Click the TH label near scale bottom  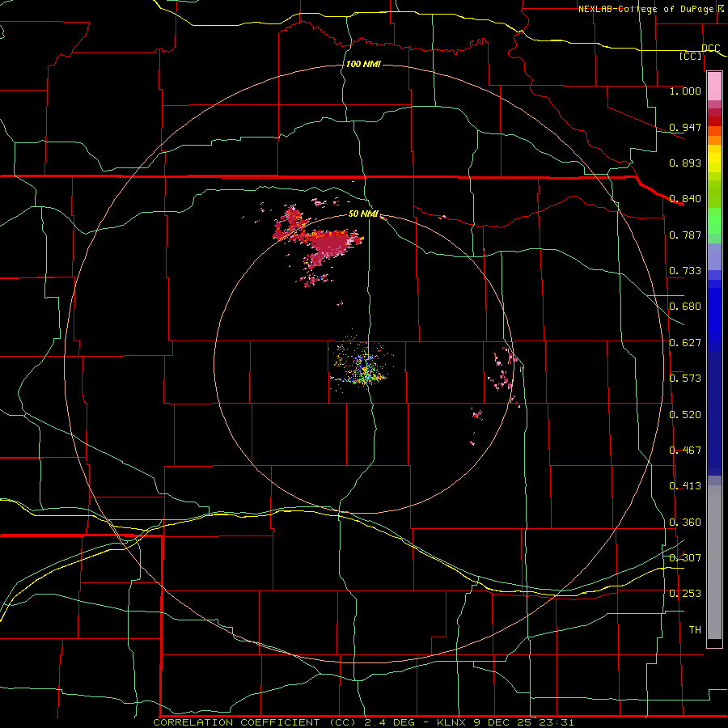(x=695, y=630)
